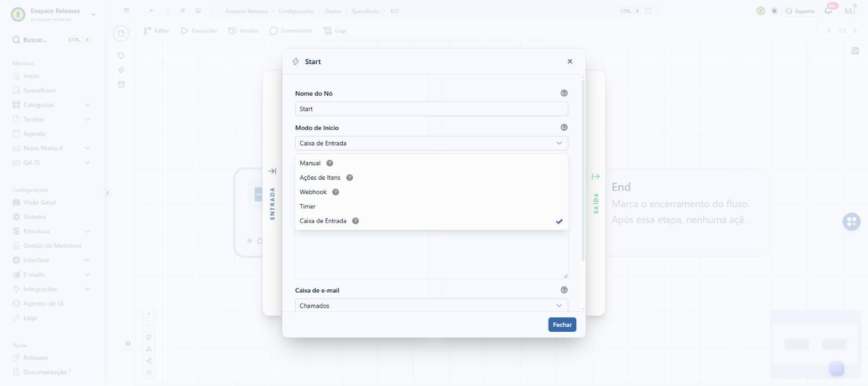Open the Enspace Releases workspace switcher
This screenshot has height=386, width=868.
pyautogui.click(x=54, y=14)
